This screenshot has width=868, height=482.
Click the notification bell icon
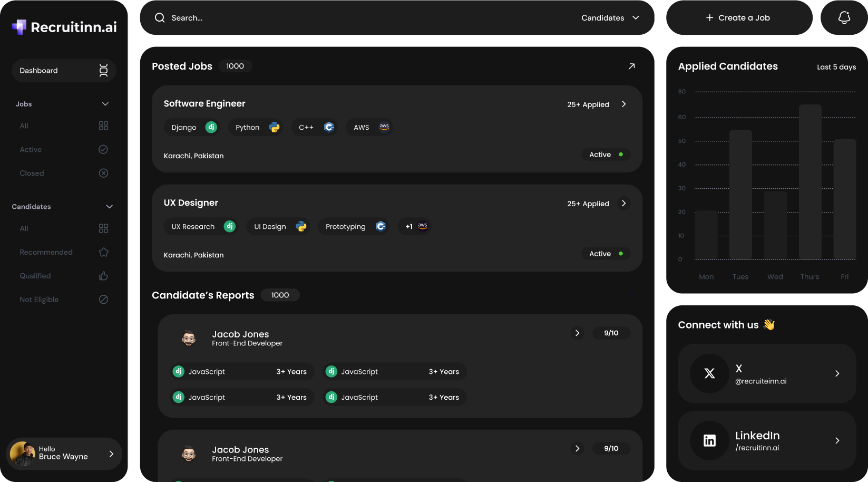point(844,17)
